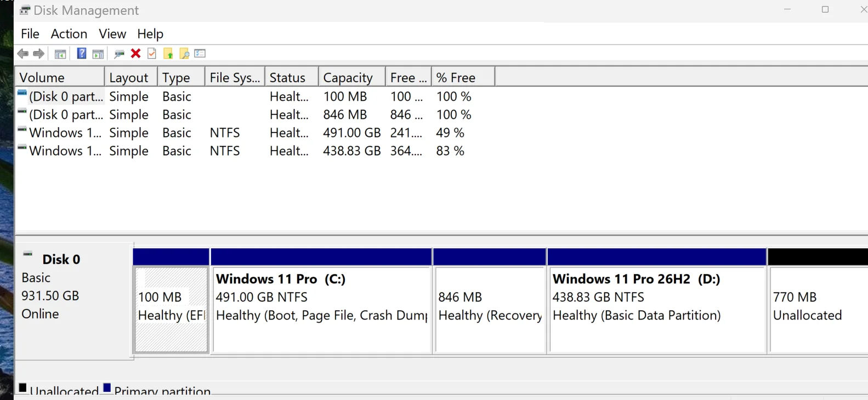
Task: Click the Status column header
Action: [292, 77]
